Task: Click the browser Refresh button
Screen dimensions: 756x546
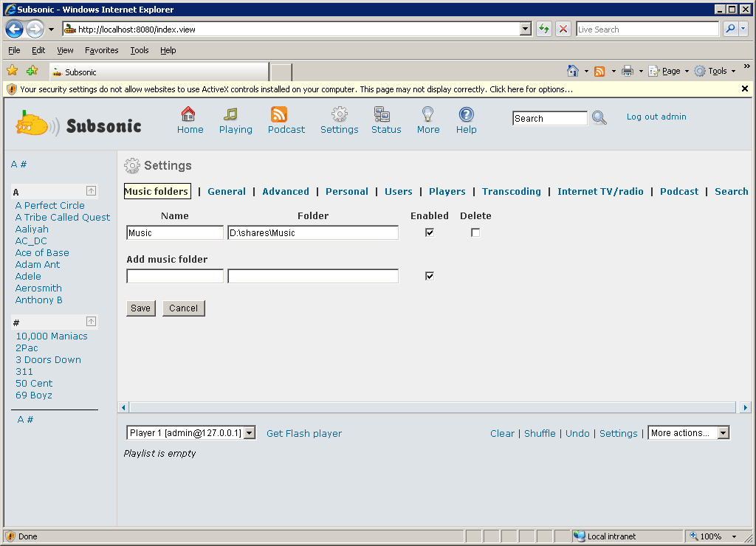Action: 544,30
